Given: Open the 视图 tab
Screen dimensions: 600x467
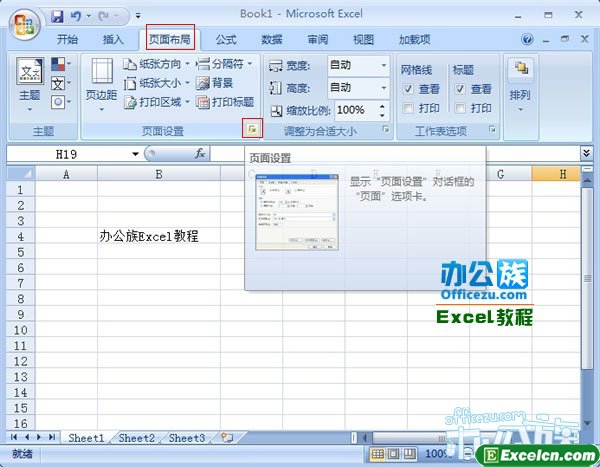Looking at the screenshot, I should (363, 39).
